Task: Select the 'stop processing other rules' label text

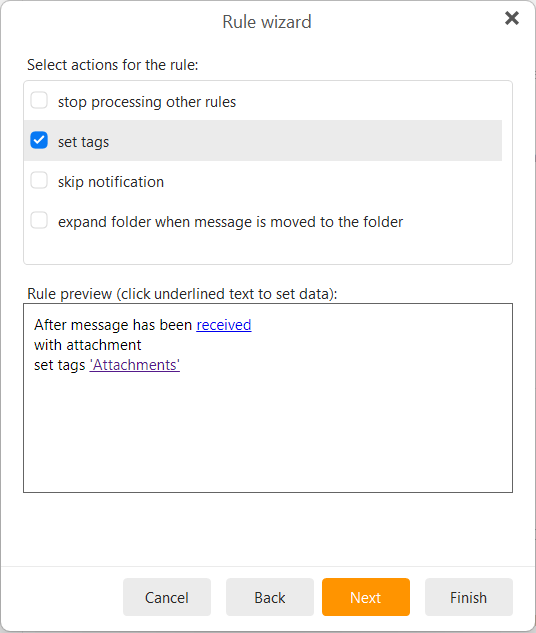Action: click(147, 102)
